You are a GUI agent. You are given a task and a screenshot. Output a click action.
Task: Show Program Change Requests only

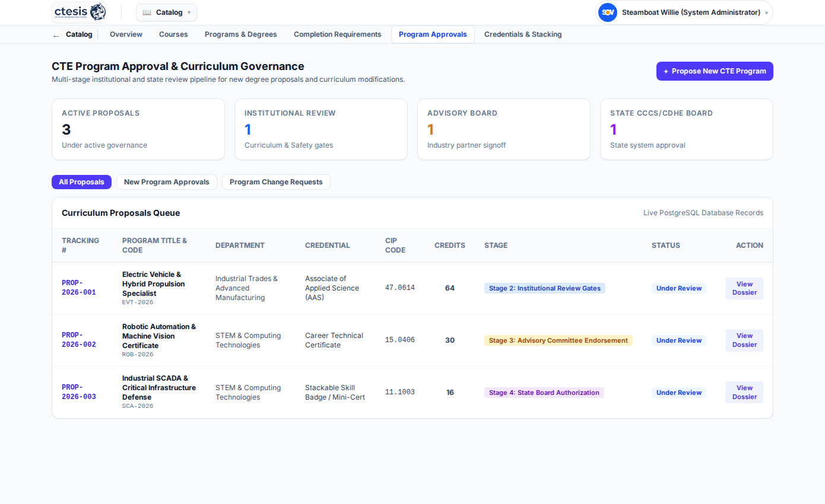tap(276, 182)
